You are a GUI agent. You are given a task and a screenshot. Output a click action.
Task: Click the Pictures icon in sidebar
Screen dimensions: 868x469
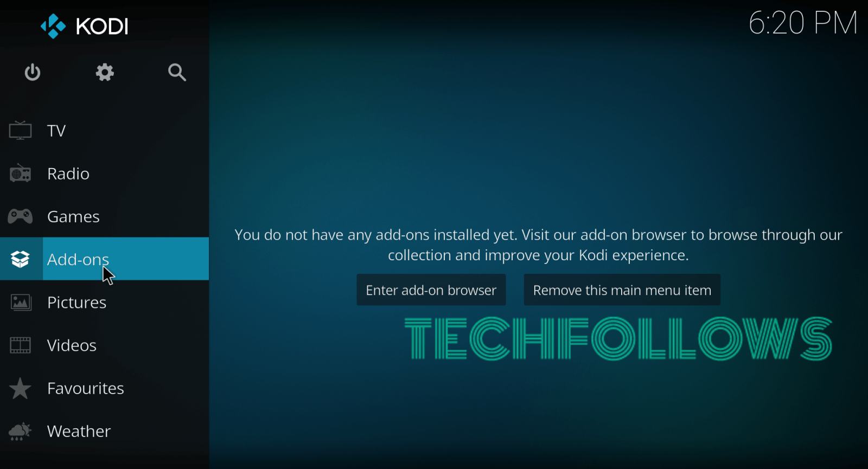(x=21, y=302)
